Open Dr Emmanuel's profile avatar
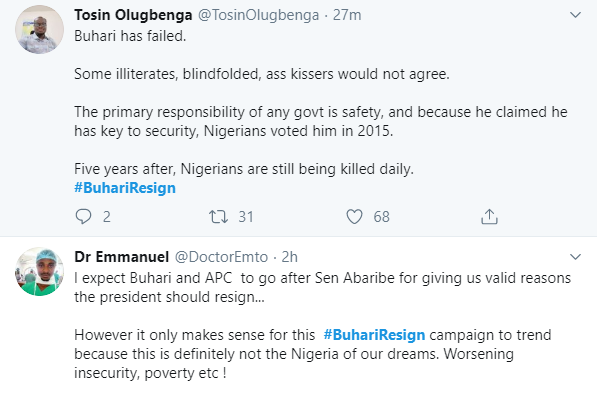 pos(39,272)
